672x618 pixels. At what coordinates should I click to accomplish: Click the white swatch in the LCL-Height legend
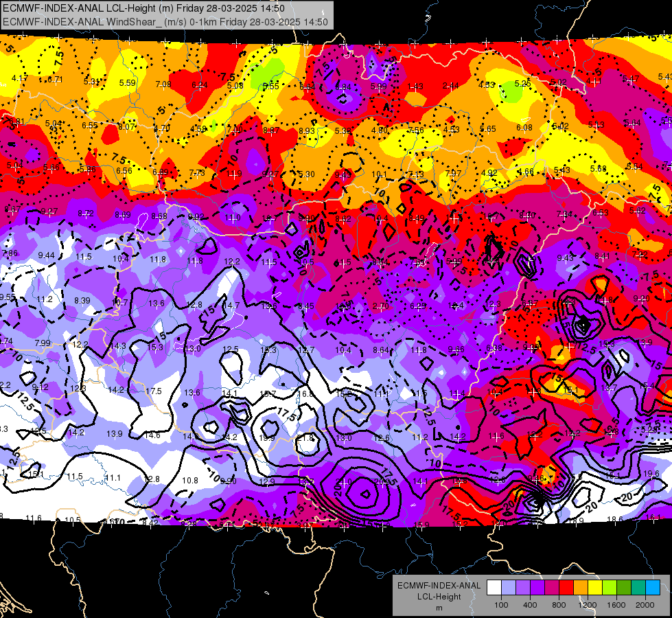494,588
